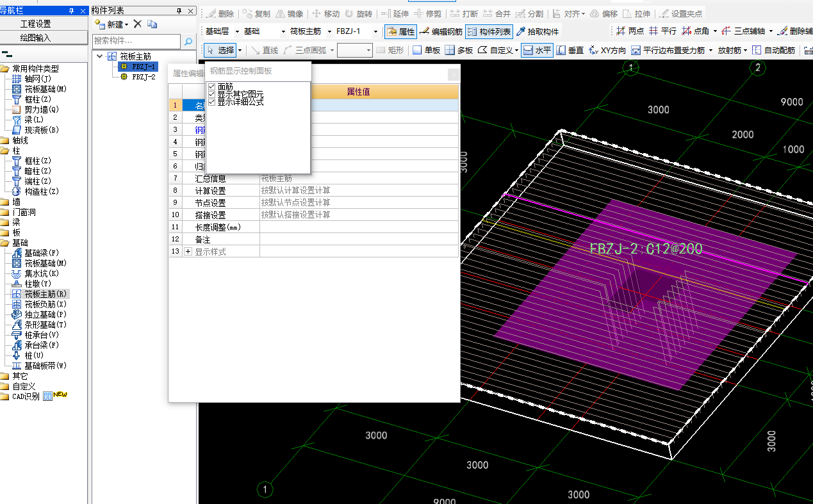Click 长度调整(mm) value cell
Image resolution: width=813 pixels, height=504 pixels.
click(x=359, y=227)
